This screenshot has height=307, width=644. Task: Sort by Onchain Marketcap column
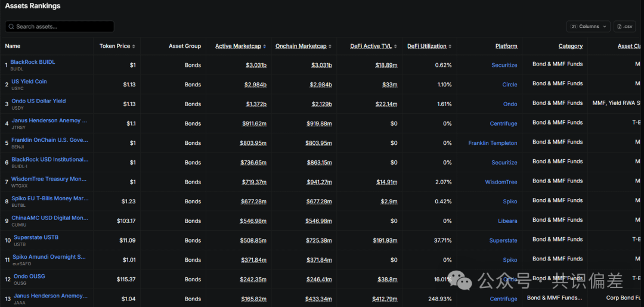[304, 46]
